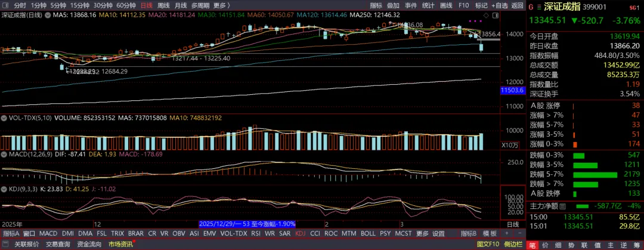Viewport: 644px width, 250px height.
Task: Open the 多周期 multi-period view
Action: tap(200, 6)
